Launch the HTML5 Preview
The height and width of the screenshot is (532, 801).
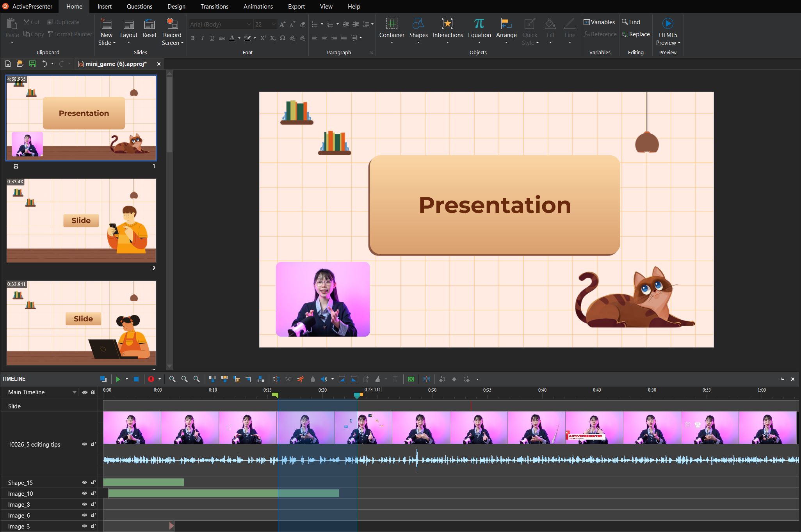667,31
